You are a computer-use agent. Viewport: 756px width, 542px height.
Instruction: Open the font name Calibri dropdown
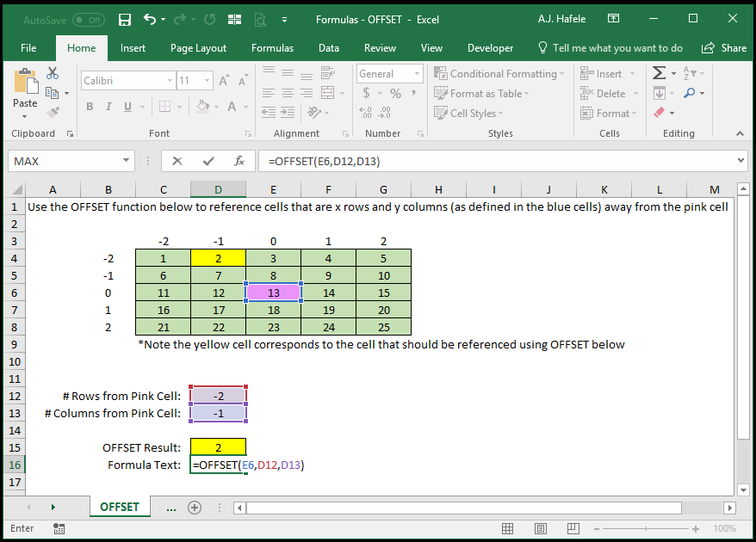(170, 81)
